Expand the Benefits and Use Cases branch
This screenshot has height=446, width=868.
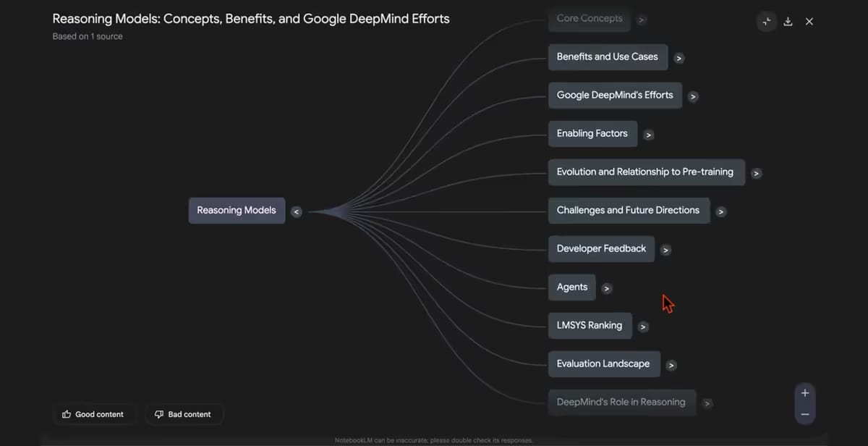[678, 59]
